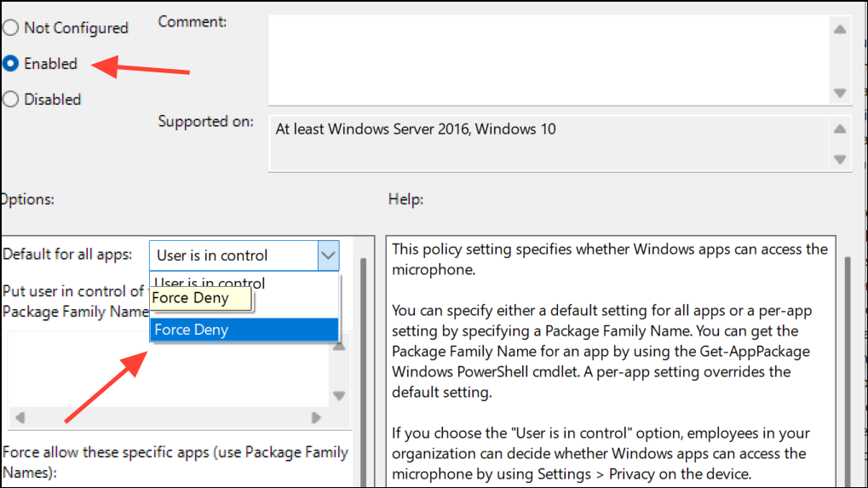Click the package list scroll up arrow
This screenshot has width=868, height=488.
[339, 346]
